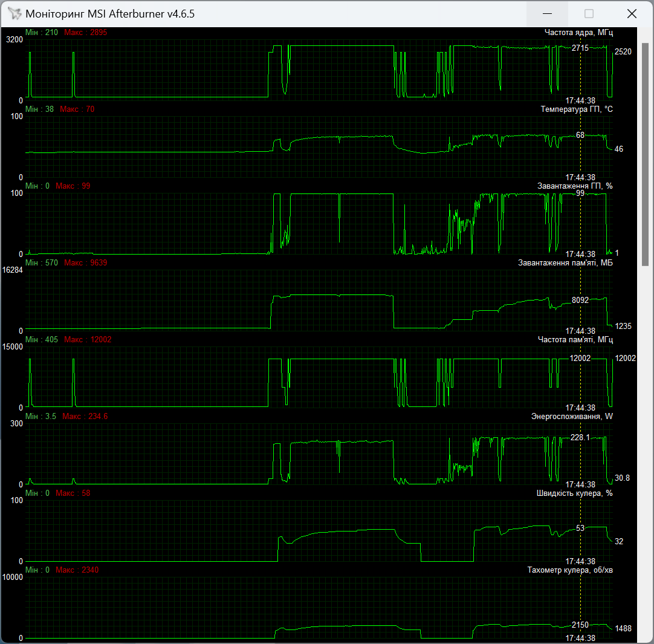The image size is (654, 644).
Task: Click the current GPU temperature value 46
Action: (619, 149)
